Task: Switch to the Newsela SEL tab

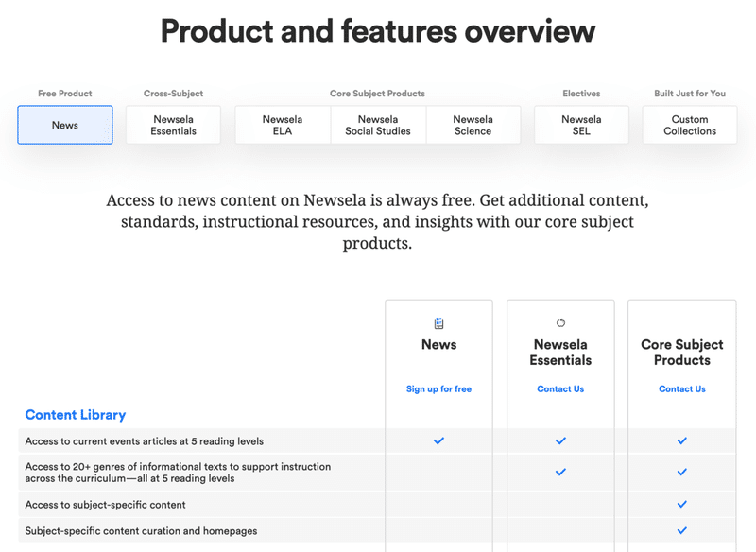Action: (x=581, y=125)
